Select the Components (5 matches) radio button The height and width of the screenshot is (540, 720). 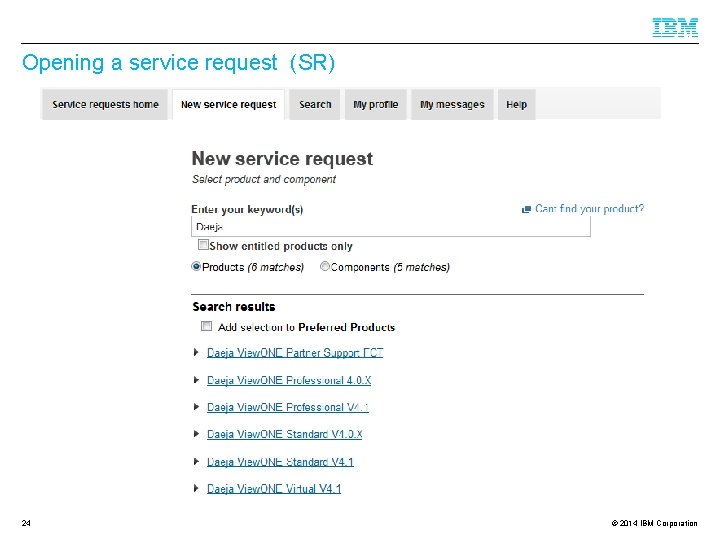pyautogui.click(x=325, y=266)
